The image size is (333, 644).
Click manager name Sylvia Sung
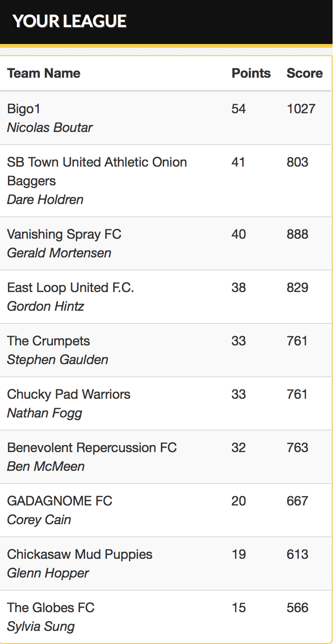click(x=41, y=626)
